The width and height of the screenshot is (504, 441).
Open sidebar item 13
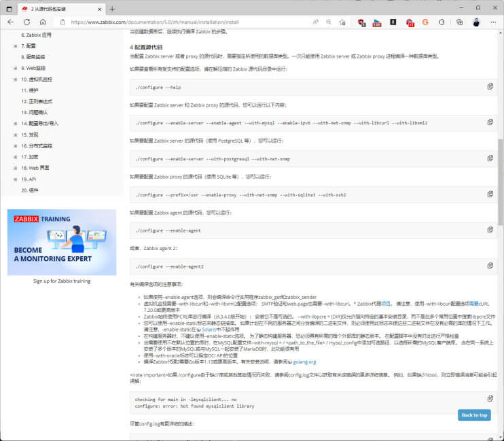(35, 112)
